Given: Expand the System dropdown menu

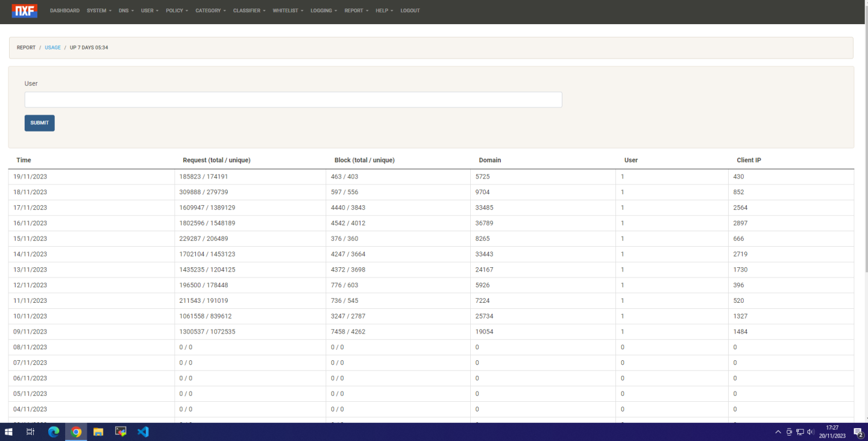Looking at the screenshot, I should tap(99, 11).
